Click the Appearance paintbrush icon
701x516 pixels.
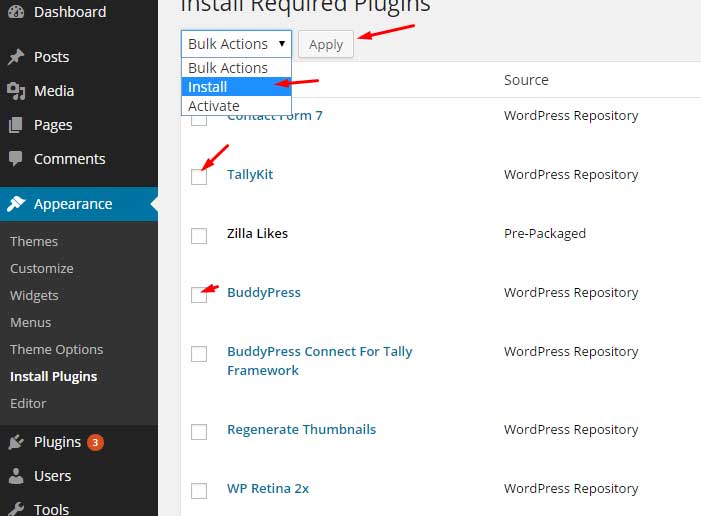16,203
